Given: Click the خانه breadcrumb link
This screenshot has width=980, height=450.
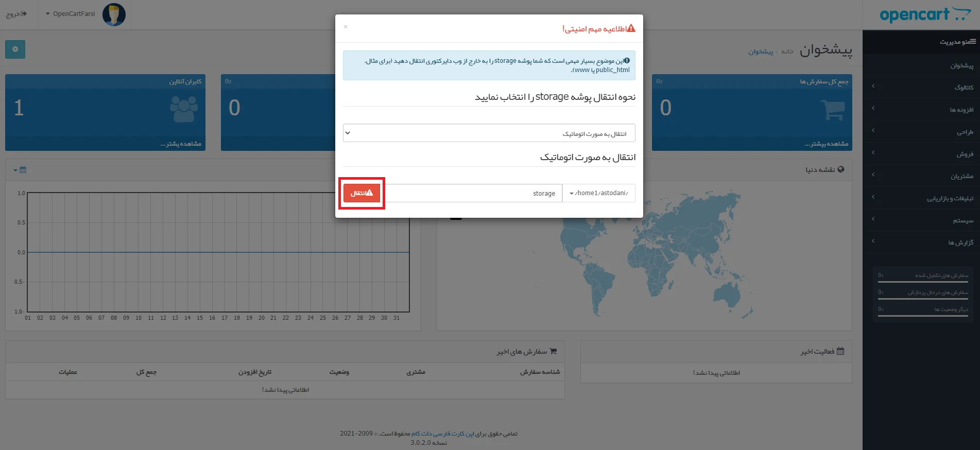Looking at the screenshot, I should tap(787, 51).
